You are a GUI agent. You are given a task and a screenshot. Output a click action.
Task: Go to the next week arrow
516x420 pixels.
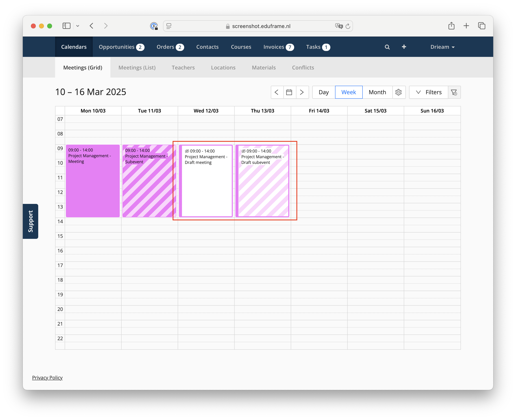302,92
